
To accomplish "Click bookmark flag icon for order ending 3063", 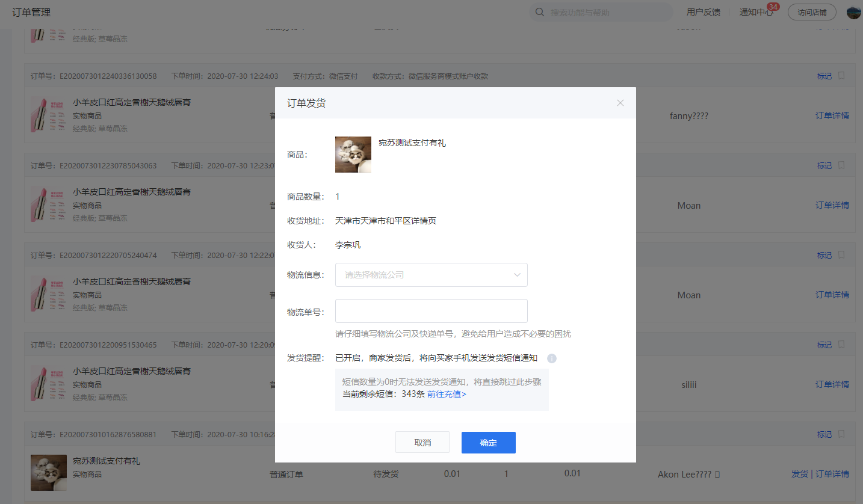I will pos(841,165).
